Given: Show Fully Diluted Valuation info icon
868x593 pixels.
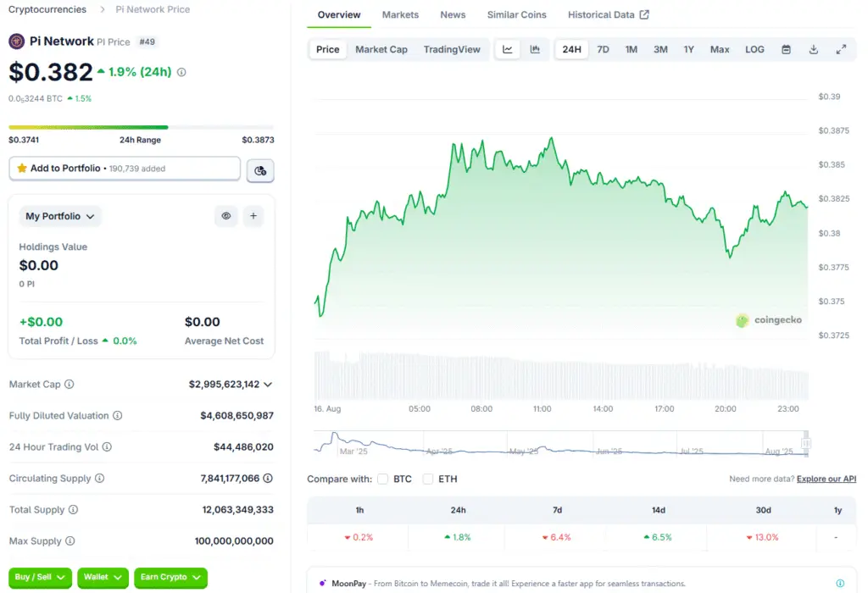Looking at the screenshot, I should (x=117, y=415).
